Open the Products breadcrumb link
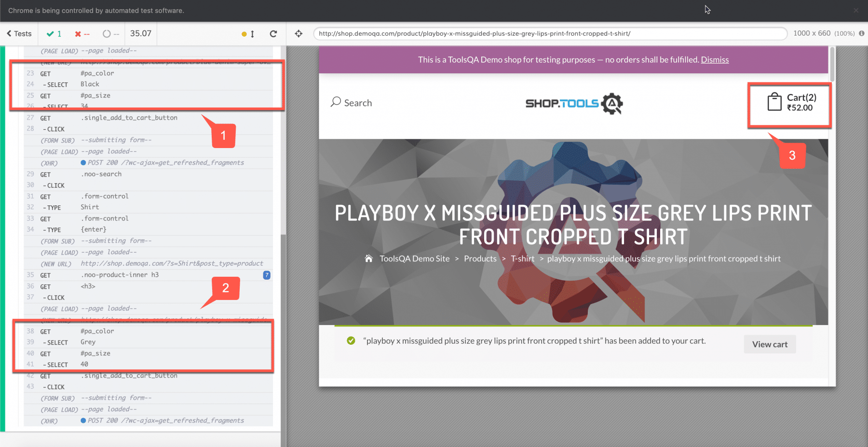The width and height of the screenshot is (868, 447). [x=480, y=258]
